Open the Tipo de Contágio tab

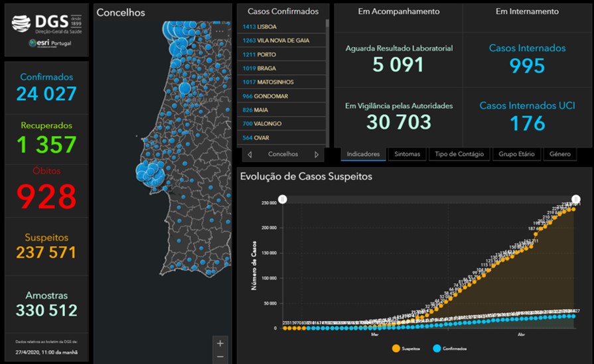tap(457, 154)
